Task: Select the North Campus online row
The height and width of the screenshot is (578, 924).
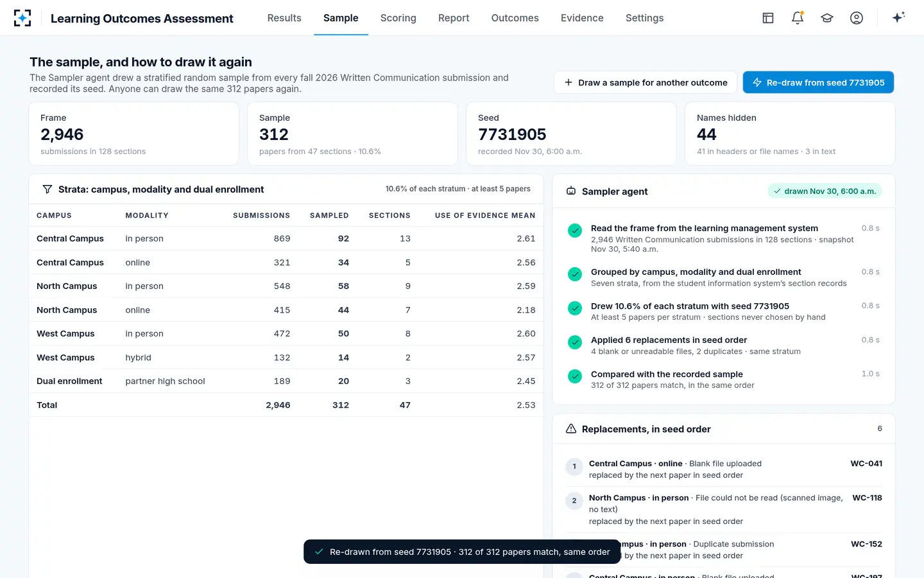Action: click(286, 310)
